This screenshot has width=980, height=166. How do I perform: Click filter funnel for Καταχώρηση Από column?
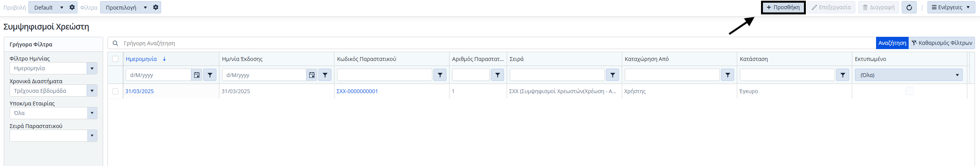tap(728, 75)
